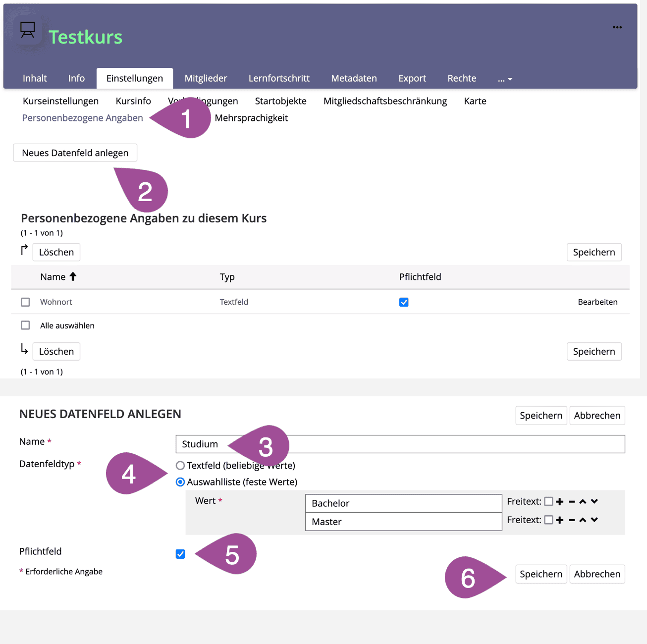Select the Wohnort row checkbox
647x644 pixels.
[x=25, y=302]
